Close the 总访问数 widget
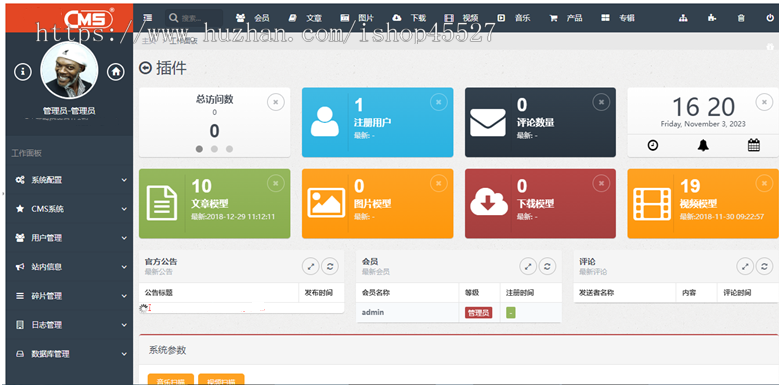781x387 pixels. [x=276, y=102]
